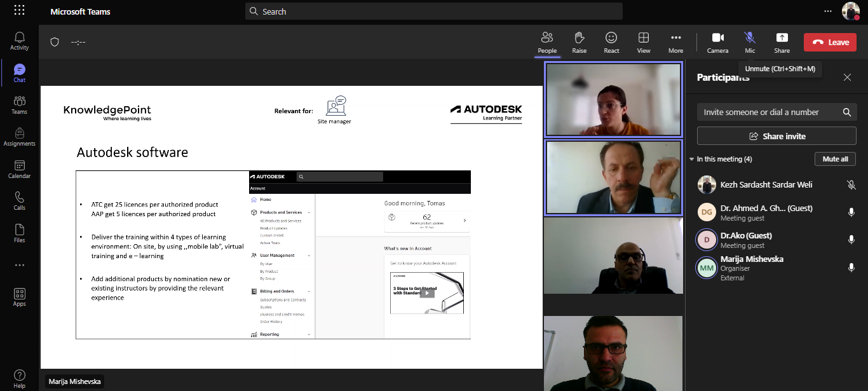The height and width of the screenshot is (391, 868).
Task: Unmute the Mic
Action: click(750, 43)
